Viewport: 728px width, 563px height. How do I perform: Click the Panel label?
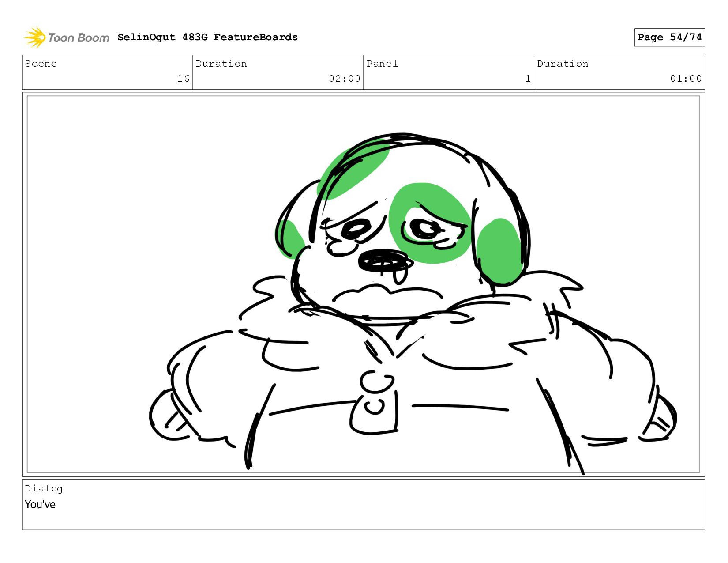tap(382, 64)
